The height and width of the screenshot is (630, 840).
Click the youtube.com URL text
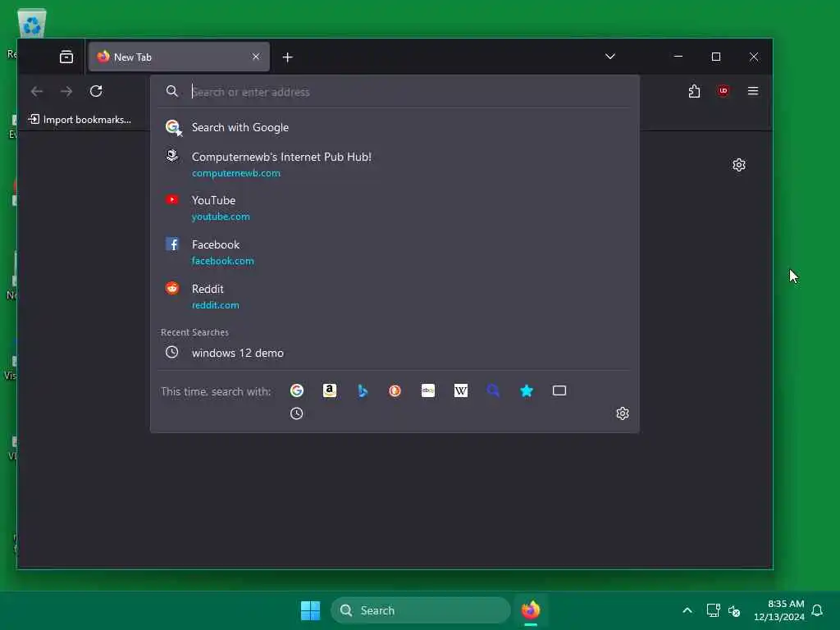[x=221, y=217]
